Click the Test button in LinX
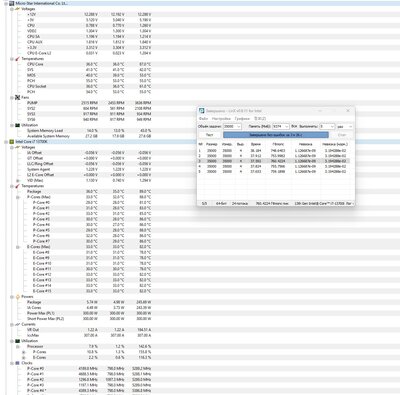This screenshot has width=400, height=395. (x=210, y=135)
